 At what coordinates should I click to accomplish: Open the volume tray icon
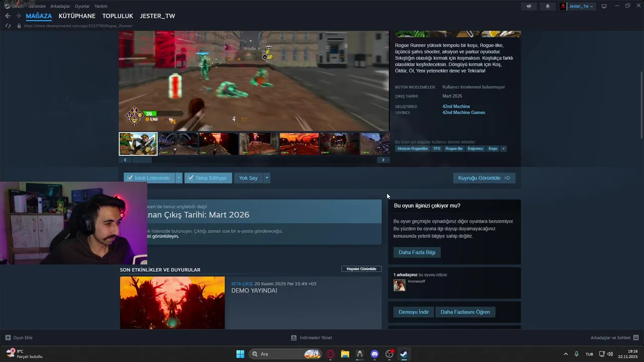tap(610, 354)
